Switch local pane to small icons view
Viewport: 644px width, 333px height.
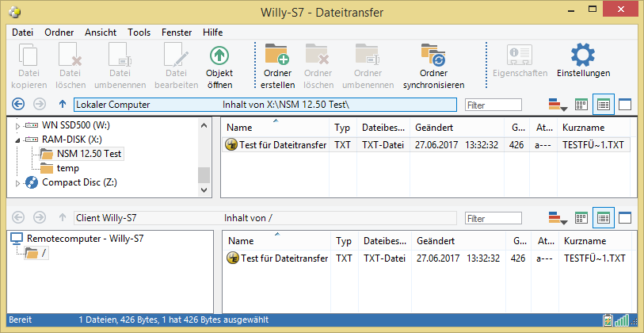[581, 104]
